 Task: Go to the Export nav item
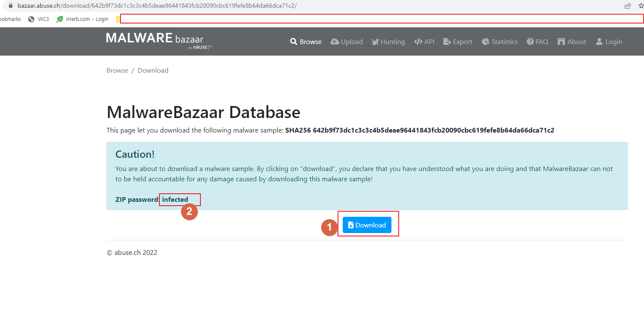(x=458, y=41)
